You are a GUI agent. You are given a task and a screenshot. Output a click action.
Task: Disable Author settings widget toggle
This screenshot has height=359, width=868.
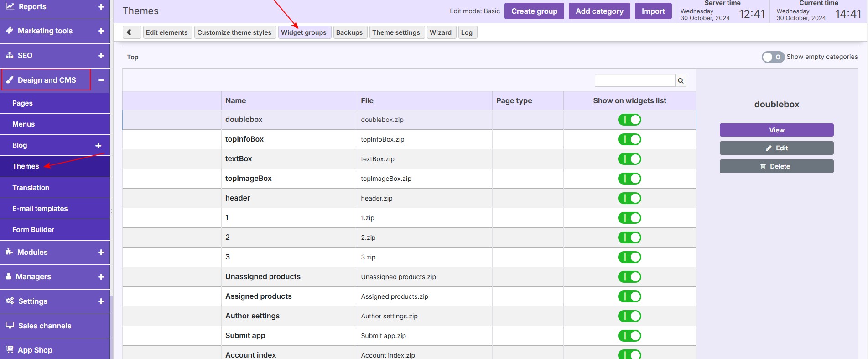click(629, 316)
